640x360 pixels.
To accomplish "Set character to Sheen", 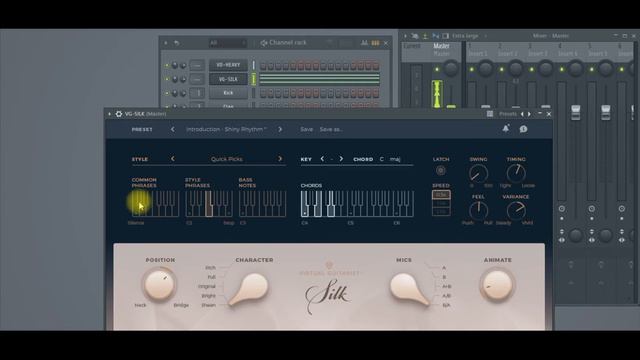I will [x=208, y=305].
